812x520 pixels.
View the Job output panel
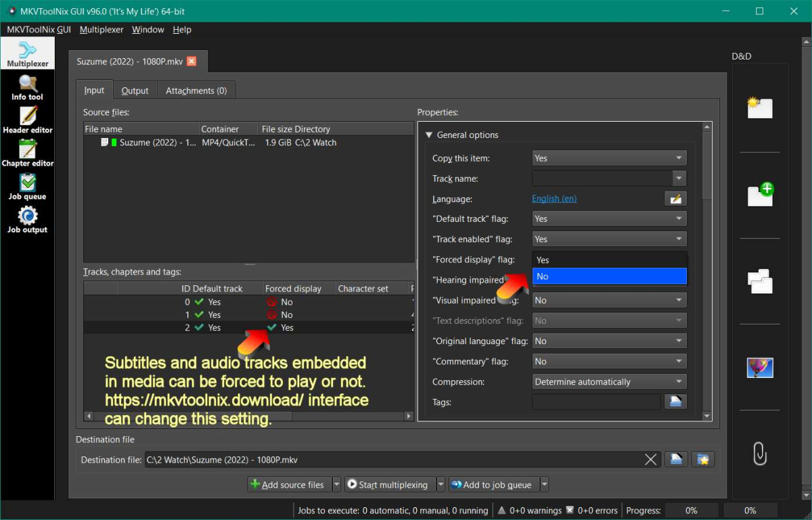[27, 218]
